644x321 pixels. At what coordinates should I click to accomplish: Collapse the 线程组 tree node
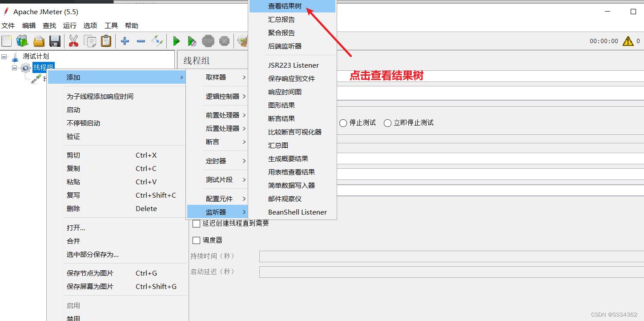(15, 68)
